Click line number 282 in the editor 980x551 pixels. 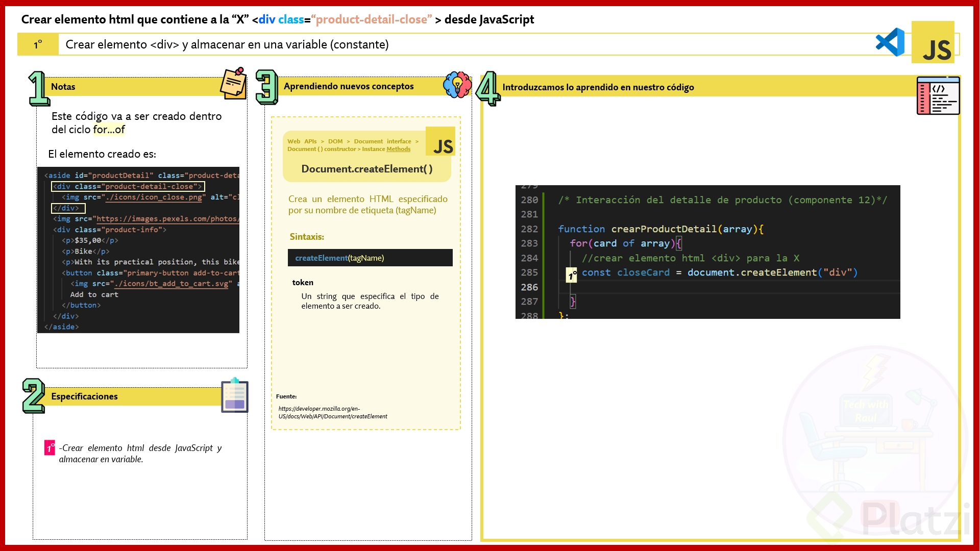coord(529,229)
